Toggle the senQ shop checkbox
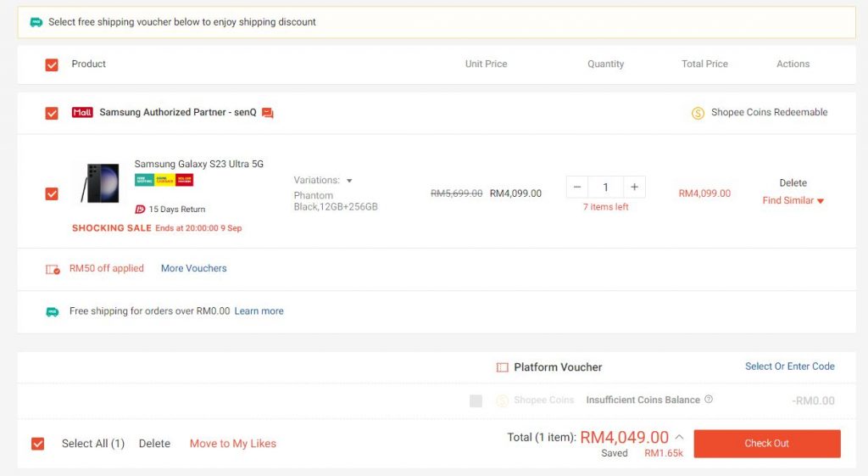The image size is (868, 476). coord(52,113)
